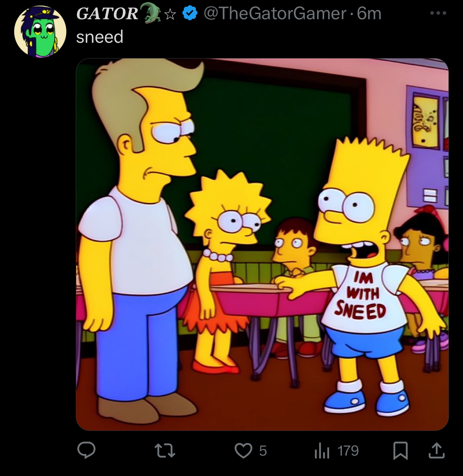Open the three-dot more options menu
Image resolution: width=463 pixels, height=476 pixels.
(x=438, y=13)
